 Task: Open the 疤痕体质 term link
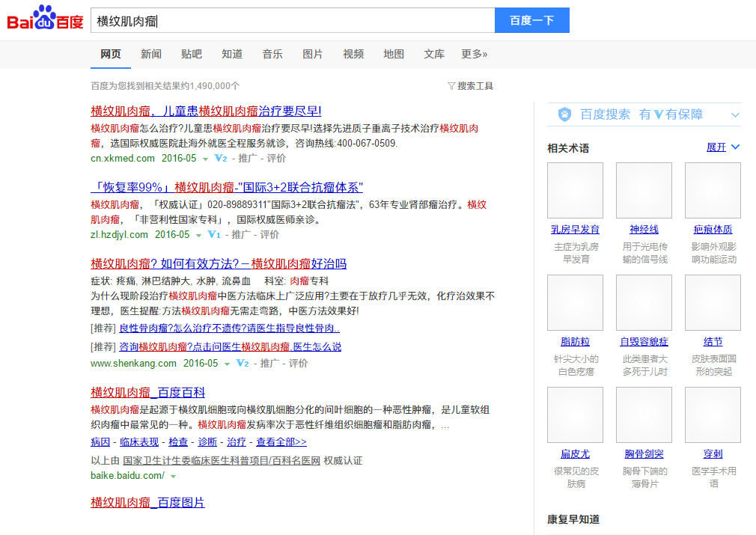[x=713, y=230]
